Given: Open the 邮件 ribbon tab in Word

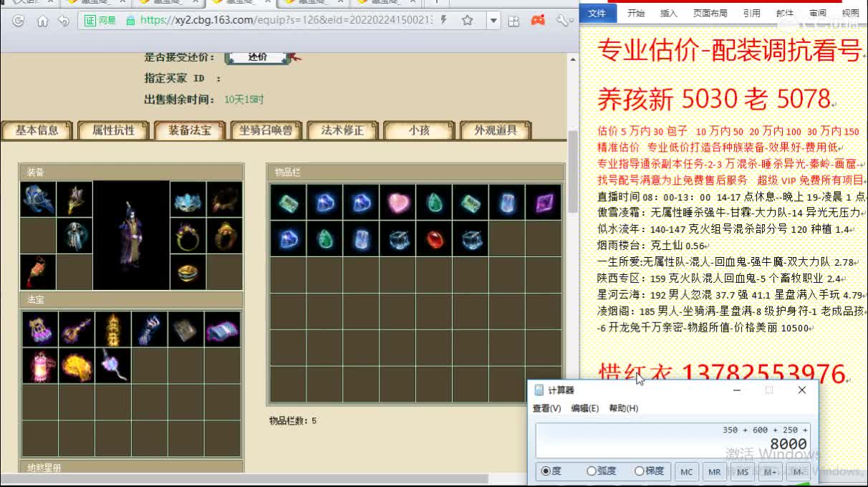Looking at the screenshot, I should (785, 13).
